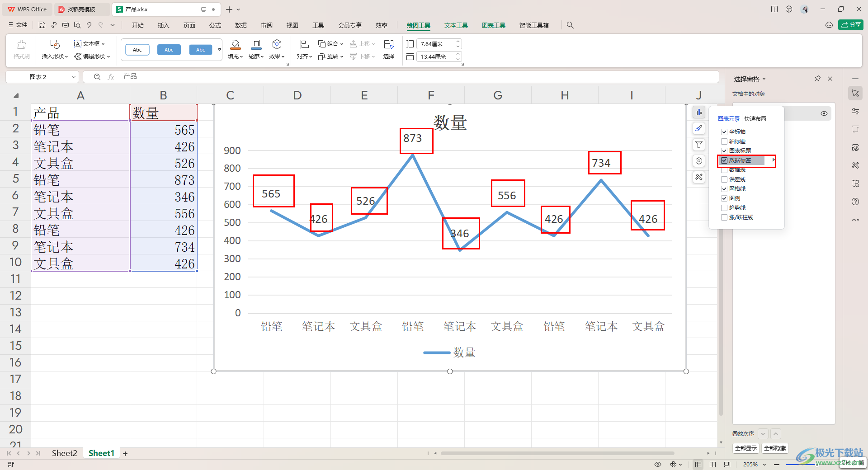Click the smart tools wand button beside chart
The width and height of the screenshot is (868, 470).
[x=699, y=177]
